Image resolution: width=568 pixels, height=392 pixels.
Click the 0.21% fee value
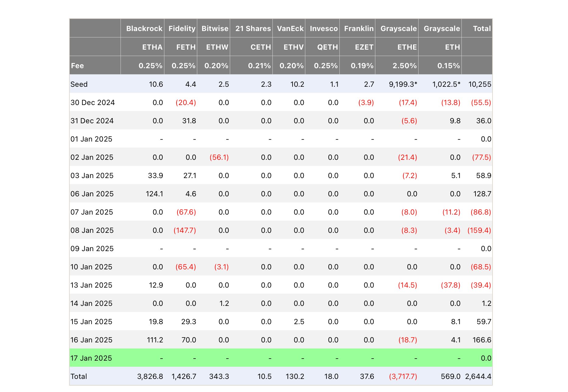click(x=259, y=66)
